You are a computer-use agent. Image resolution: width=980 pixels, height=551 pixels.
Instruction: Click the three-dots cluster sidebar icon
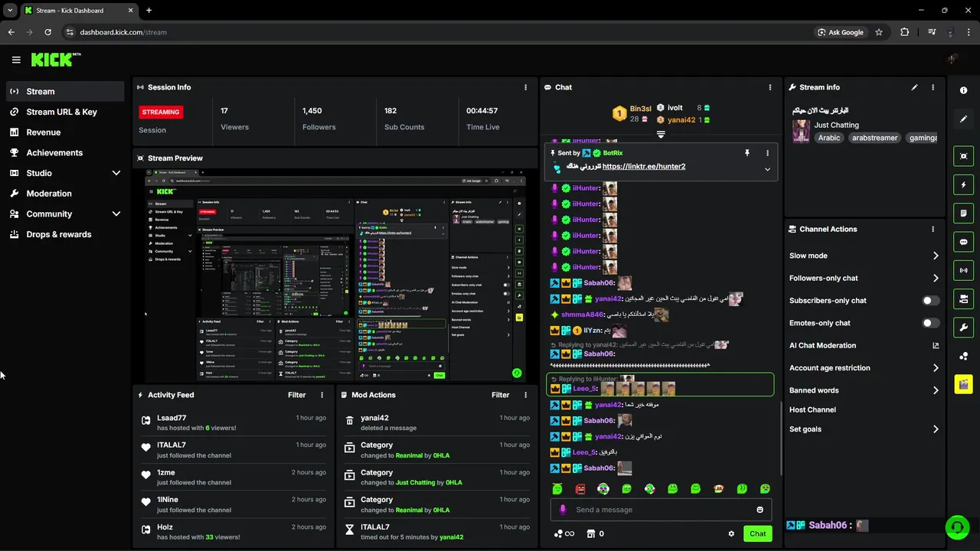click(x=963, y=356)
